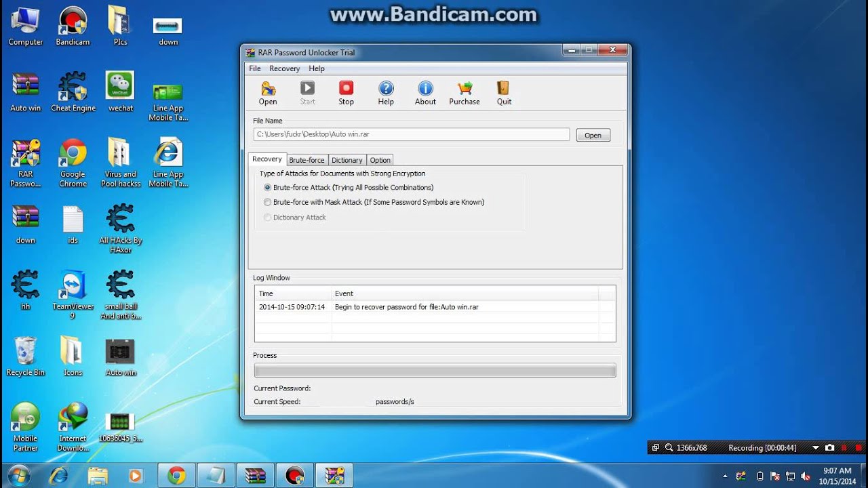Open the Windows Start menu
The image size is (868, 488).
coord(19,475)
